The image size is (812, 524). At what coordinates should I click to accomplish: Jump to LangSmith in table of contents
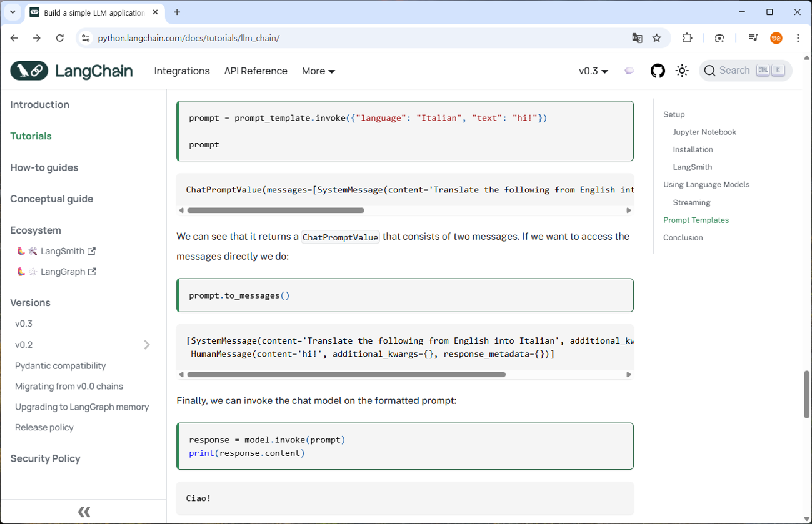point(692,167)
